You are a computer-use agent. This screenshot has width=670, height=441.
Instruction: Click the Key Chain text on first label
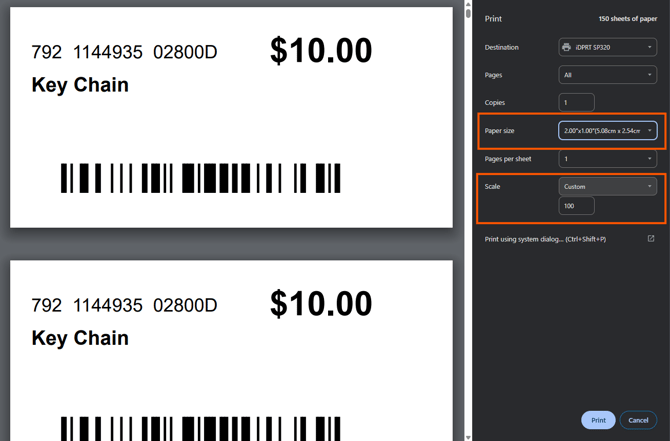click(80, 85)
